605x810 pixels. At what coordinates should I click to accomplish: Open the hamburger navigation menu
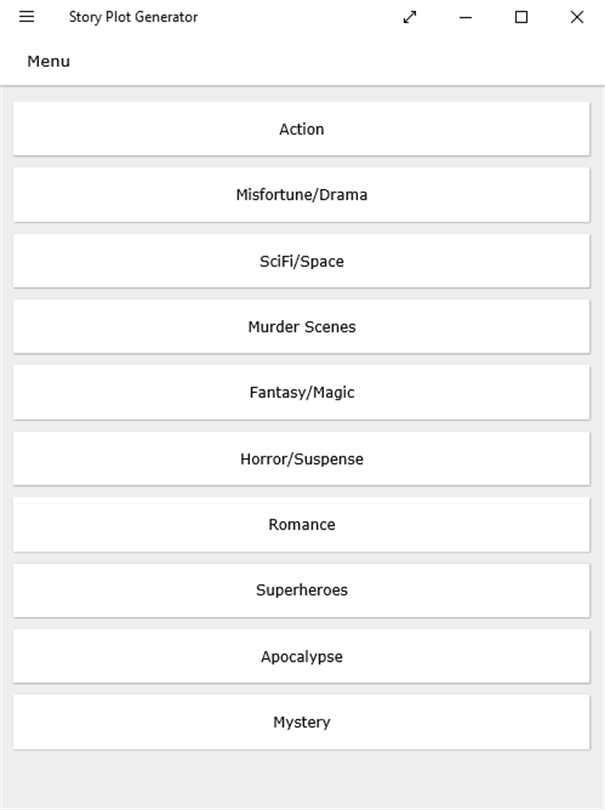27,17
